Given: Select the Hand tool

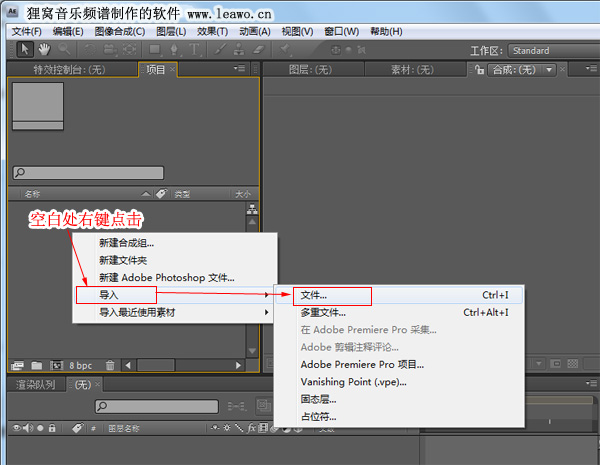Looking at the screenshot, I should click(44, 49).
